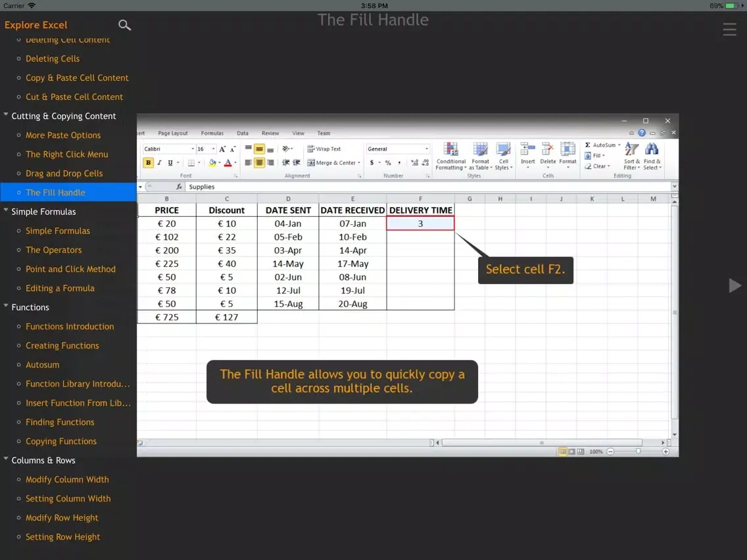This screenshot has width=747, height=560.
Task: Click the Excel Help question mark icon
Action: coord(642,133)
